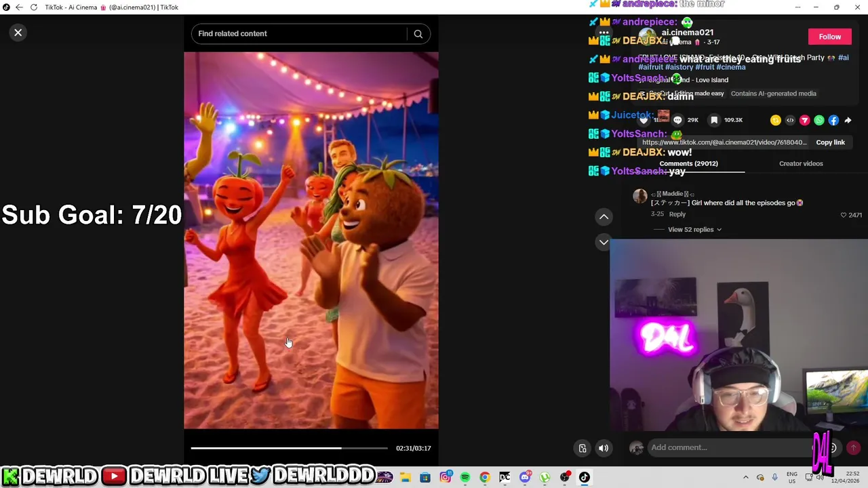The height and width of the screenshot is (488, 868).
Task: Share to Facebook
Action: point(833,120)
